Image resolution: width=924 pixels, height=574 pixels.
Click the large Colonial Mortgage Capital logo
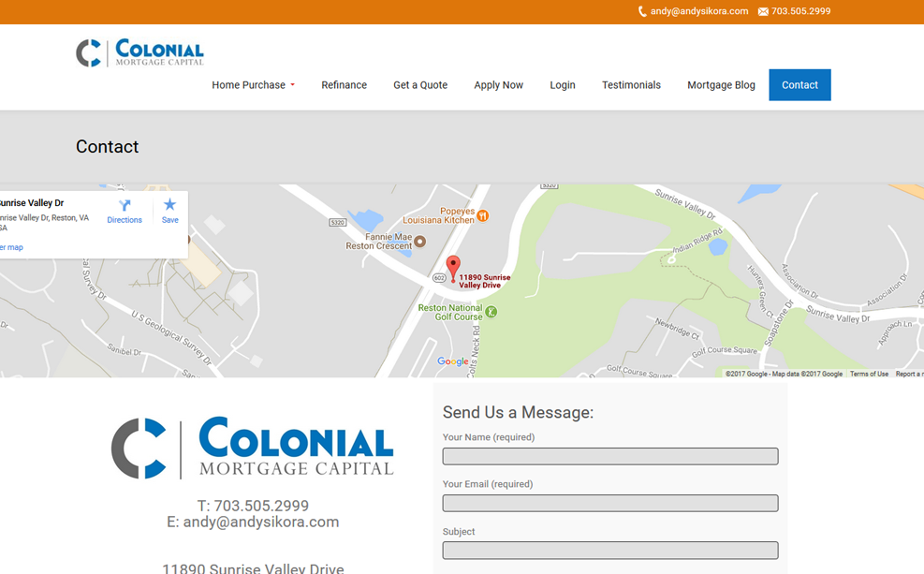click(x=252, y=448)
